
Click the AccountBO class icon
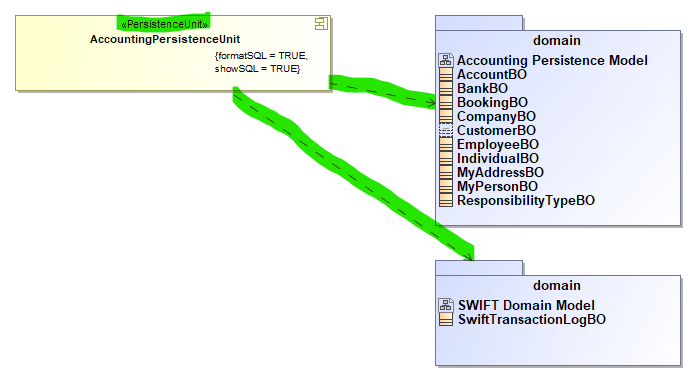tap(446, 74)
